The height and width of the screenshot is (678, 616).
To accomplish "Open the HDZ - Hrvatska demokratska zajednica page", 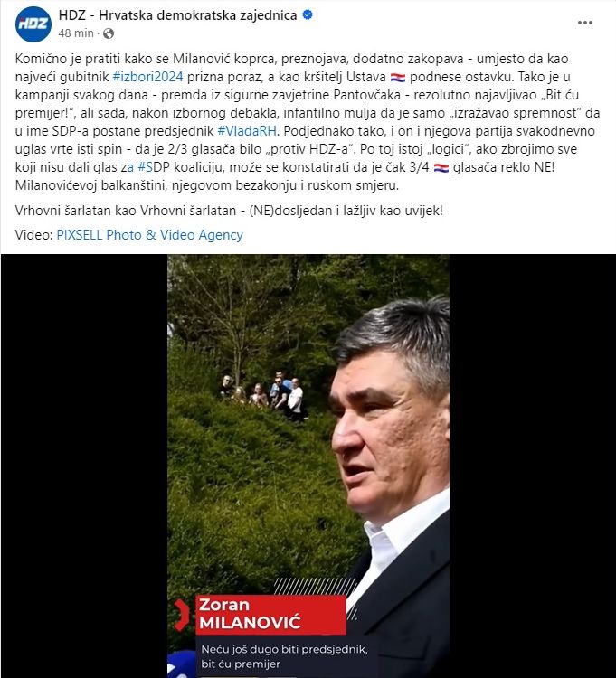I will [x=178, y=15].
